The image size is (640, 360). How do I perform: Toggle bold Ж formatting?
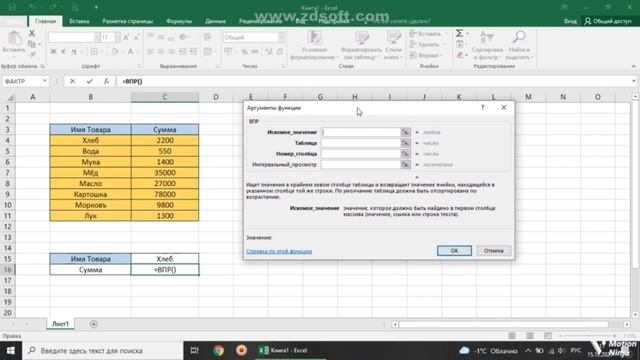tap(53, 51)
